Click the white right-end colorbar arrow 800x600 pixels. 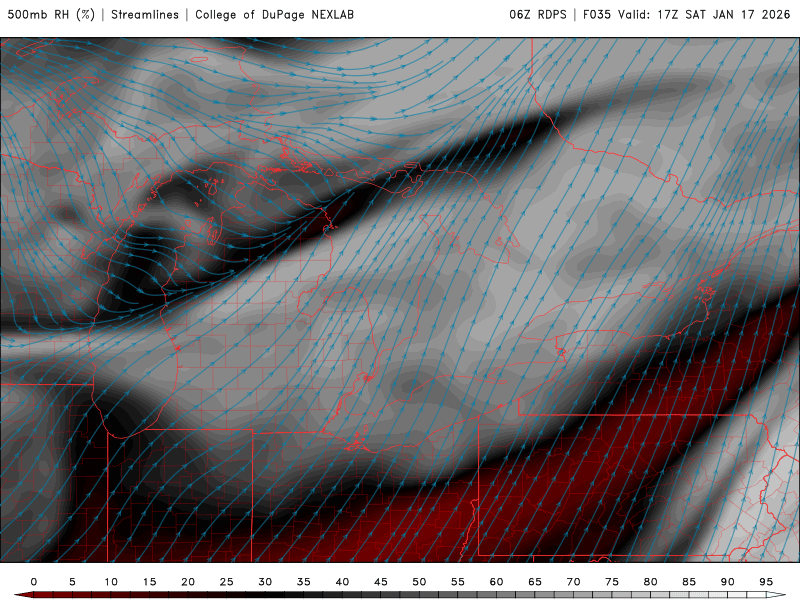[777, 595]
